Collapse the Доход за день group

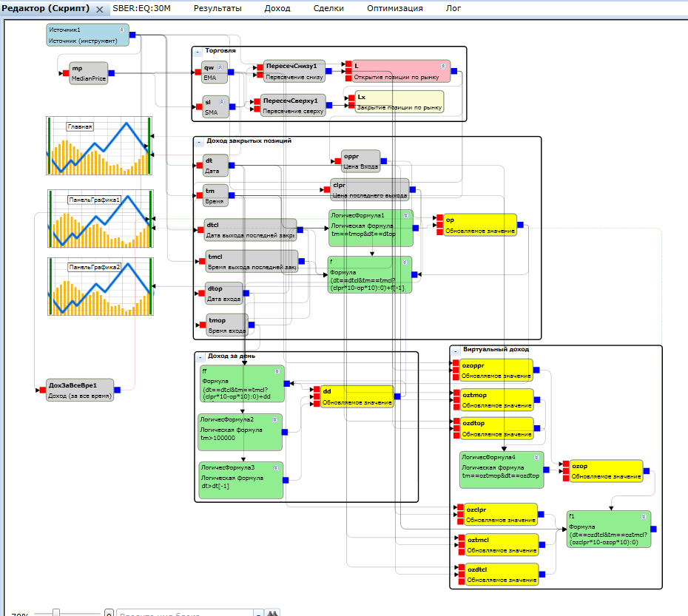click(x=200, y=357)
